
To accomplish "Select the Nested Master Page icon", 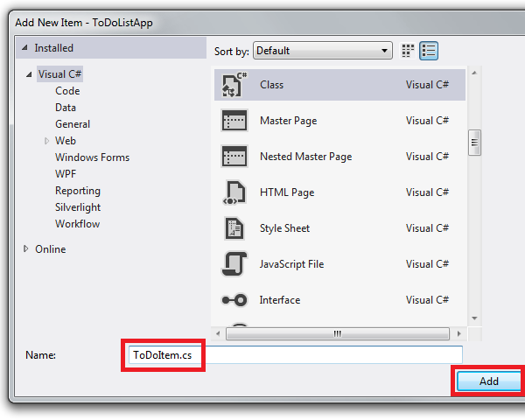I will 234,157.
